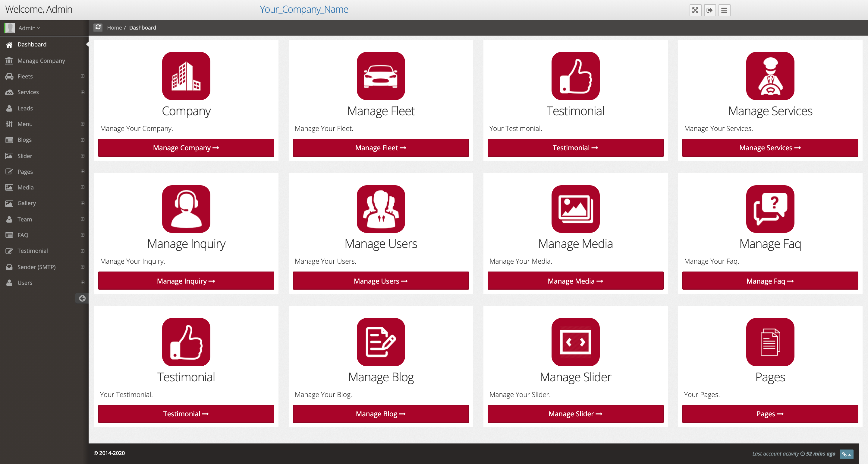Toggle the Admin account dropdown open
Screen dimensions: 868x464
[29, 28]
